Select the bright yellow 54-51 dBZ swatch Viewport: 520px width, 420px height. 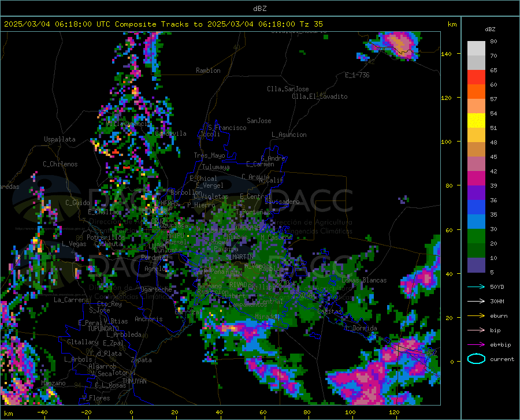[476, 121]
